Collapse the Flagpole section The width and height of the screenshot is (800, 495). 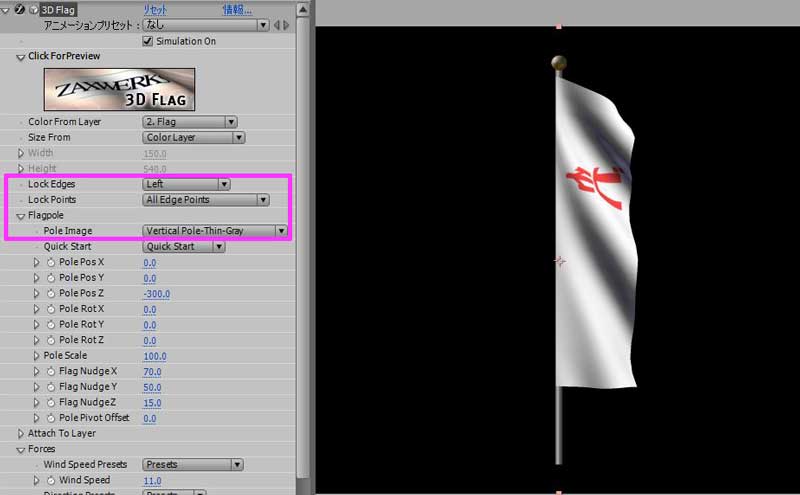pyautogui.click(x=20, y=216)
